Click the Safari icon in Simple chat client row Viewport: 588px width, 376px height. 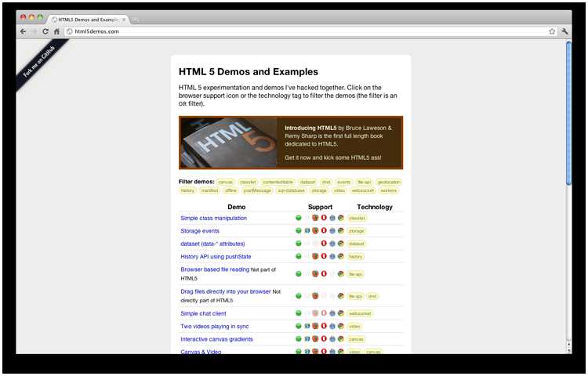[x=332, y=313]
